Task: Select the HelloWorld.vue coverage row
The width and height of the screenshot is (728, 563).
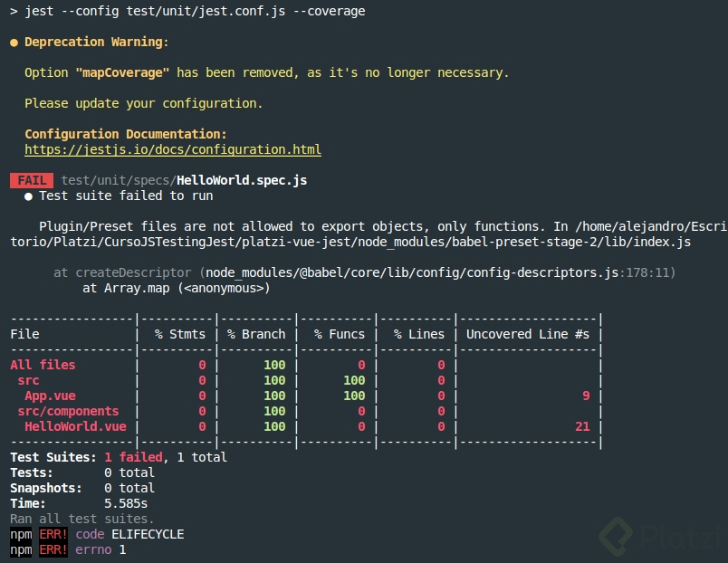Action: point(75,426)
